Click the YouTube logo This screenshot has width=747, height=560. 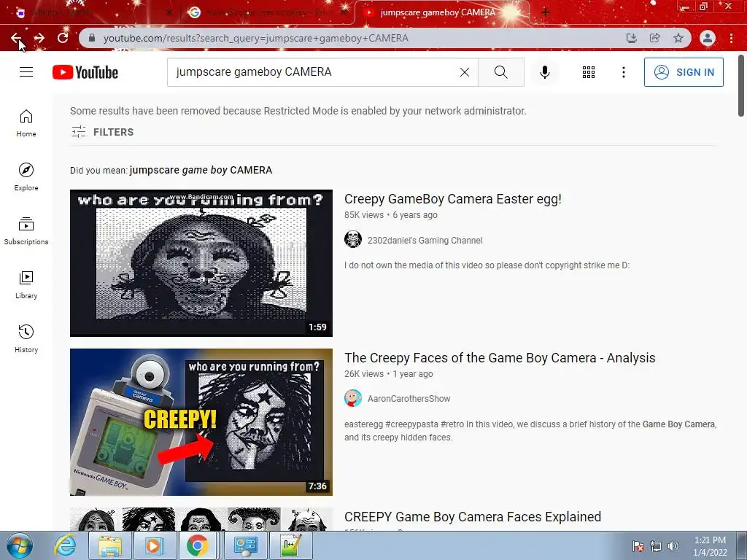(85, 72)
